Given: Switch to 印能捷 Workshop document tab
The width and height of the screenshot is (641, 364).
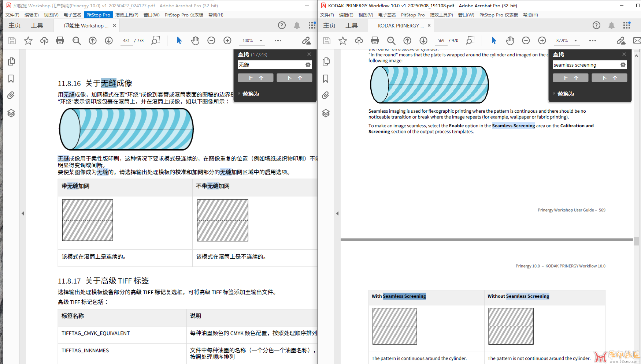Looking at the screenshot, I should [x=86, y=26].
